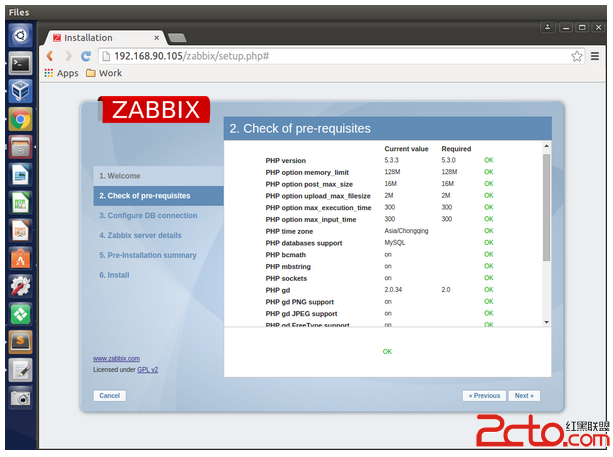
Task: Click 'Asia/Chongqing' time zone value
Action: click(x=406, y=231)
